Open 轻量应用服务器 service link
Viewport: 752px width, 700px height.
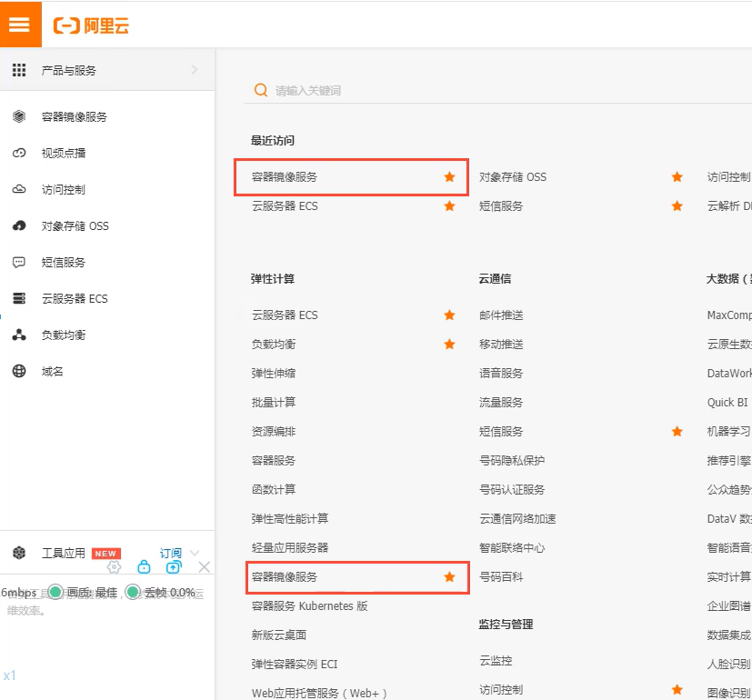click(290, 547)
